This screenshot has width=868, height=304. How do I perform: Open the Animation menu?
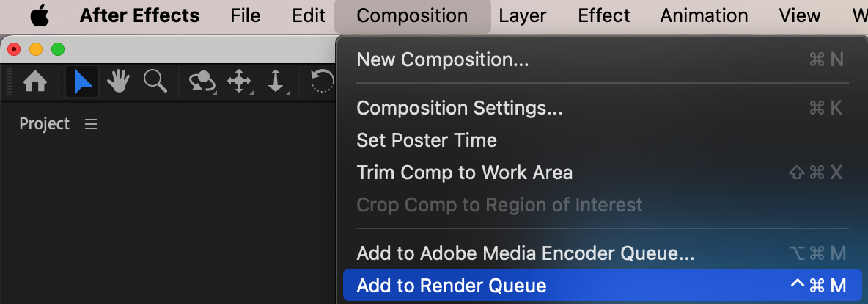point(704,16)
